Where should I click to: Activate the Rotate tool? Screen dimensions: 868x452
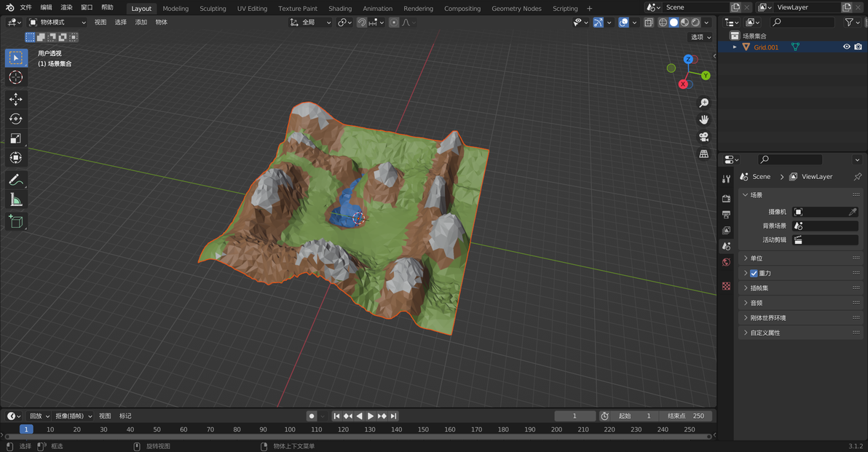pyautogui.click(x=15, y=119)
